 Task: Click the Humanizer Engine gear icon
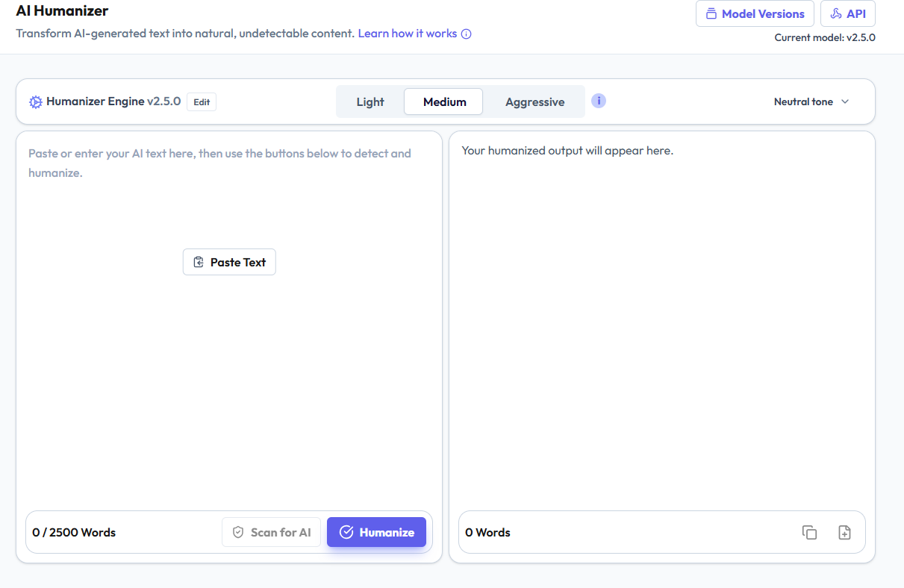tap(36, 102)
